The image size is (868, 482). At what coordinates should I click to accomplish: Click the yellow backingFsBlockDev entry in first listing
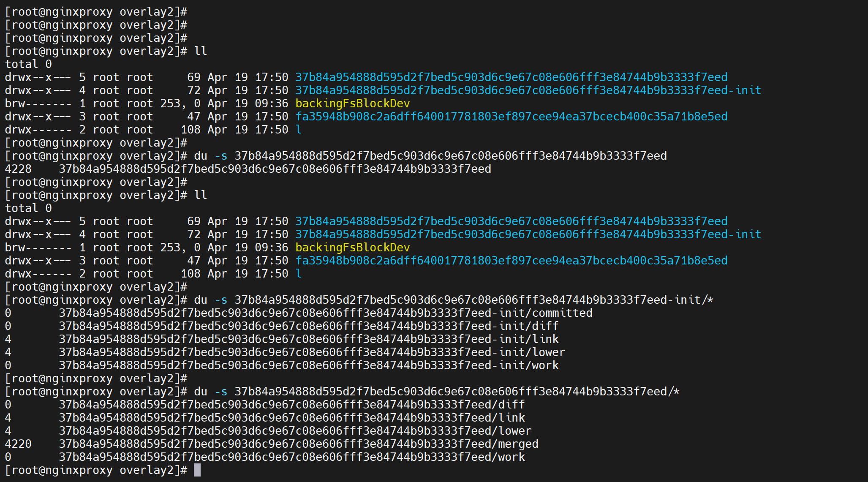pyautogui.click(x=352, y=103)
